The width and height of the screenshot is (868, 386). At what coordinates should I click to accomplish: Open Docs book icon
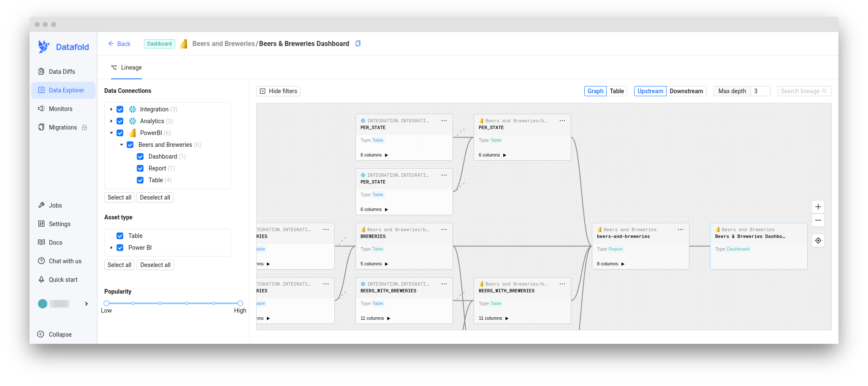41,242
